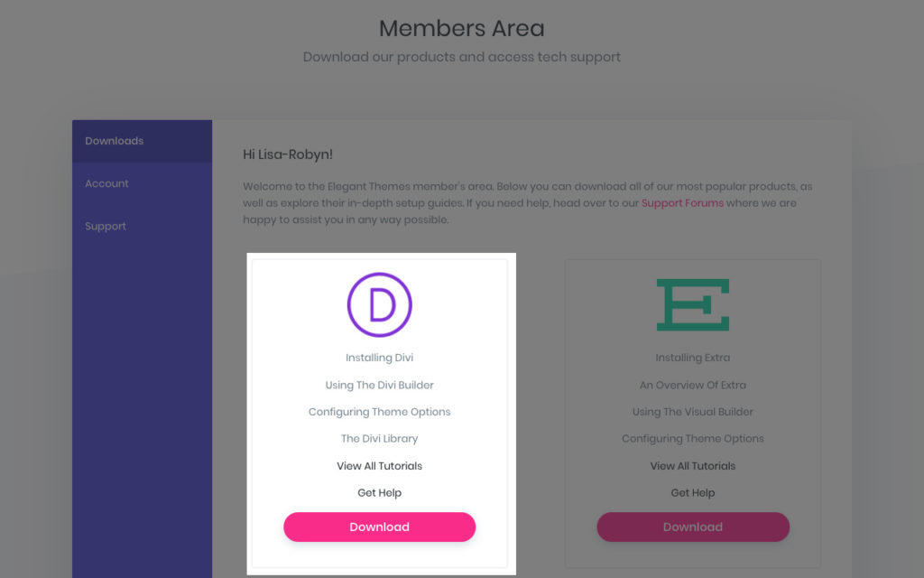
Task: Click the Support Forums link
Action: 682,203
